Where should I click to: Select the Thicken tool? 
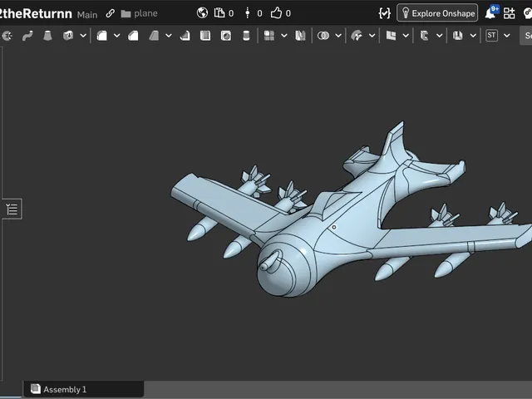(68, 36)
